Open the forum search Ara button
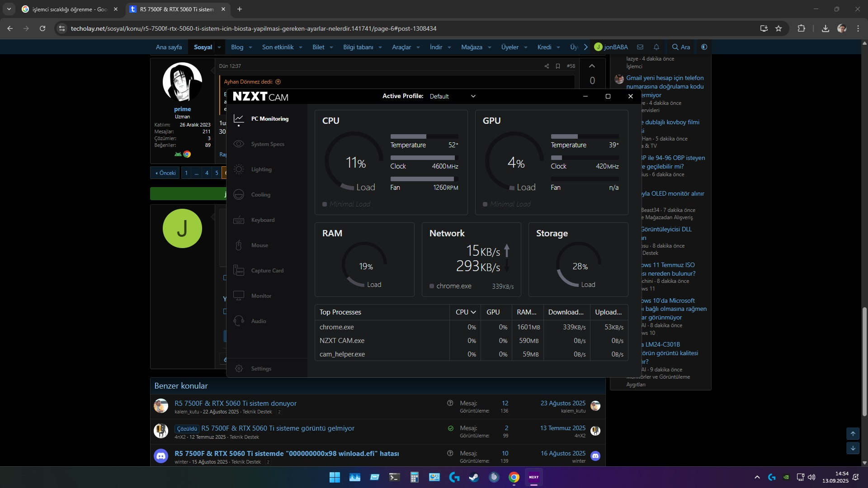 tap(681, 47)
